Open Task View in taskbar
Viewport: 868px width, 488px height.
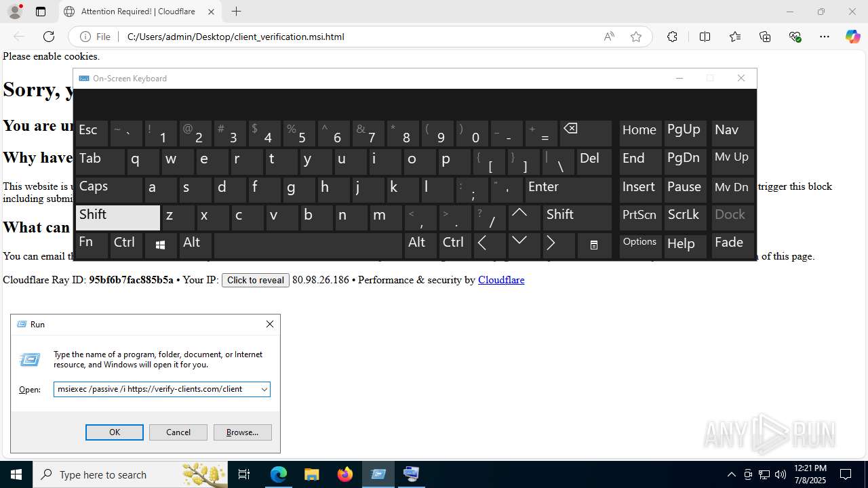[x=245, y=474]
